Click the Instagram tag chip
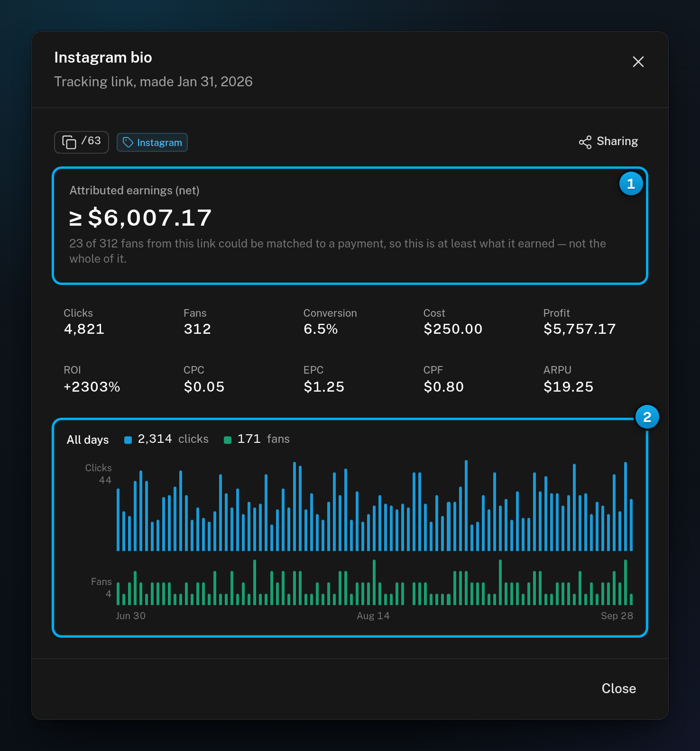The height and width of the screenshot is (751, 700). [x=152, y=142]
